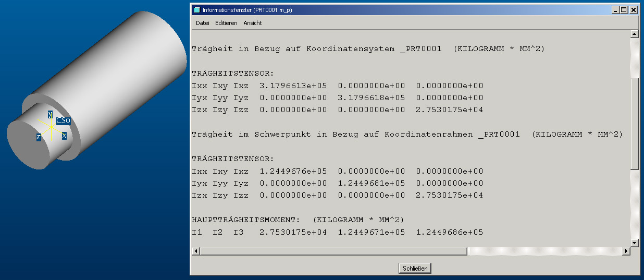Screen dimensions: 644x280
Task: Click value 3.1796613e+05
Action: [x=293, y=86]
